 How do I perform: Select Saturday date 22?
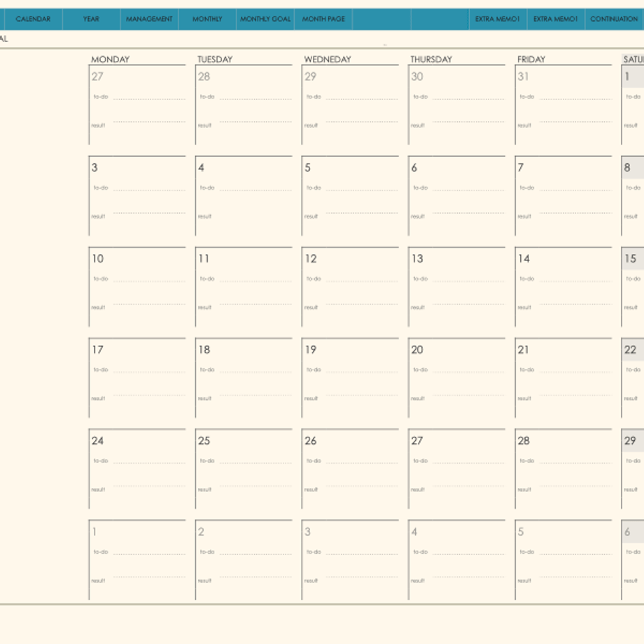[x=631, y=350]
